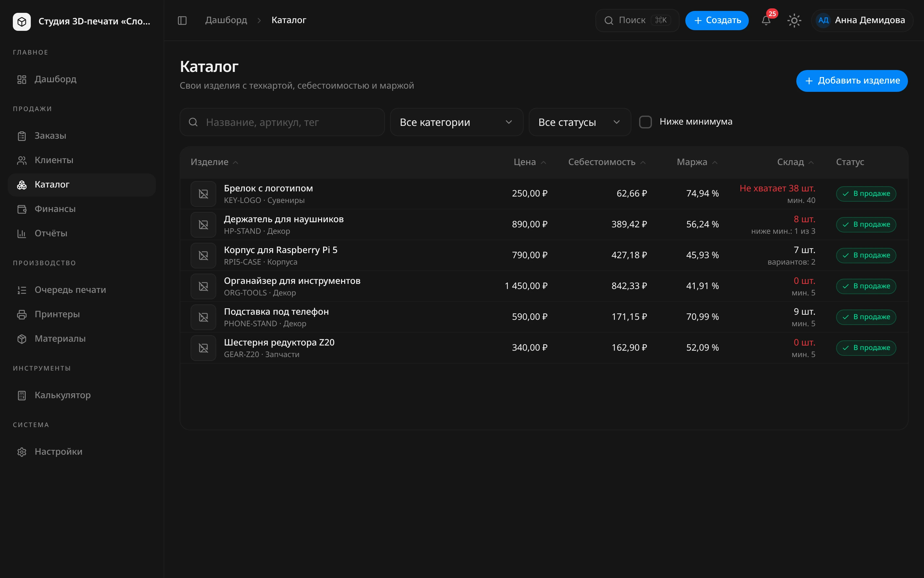Focus the Название, артикул, тег field
The height and width of the screenshot is (578, 924).
[x=282, y=122]
